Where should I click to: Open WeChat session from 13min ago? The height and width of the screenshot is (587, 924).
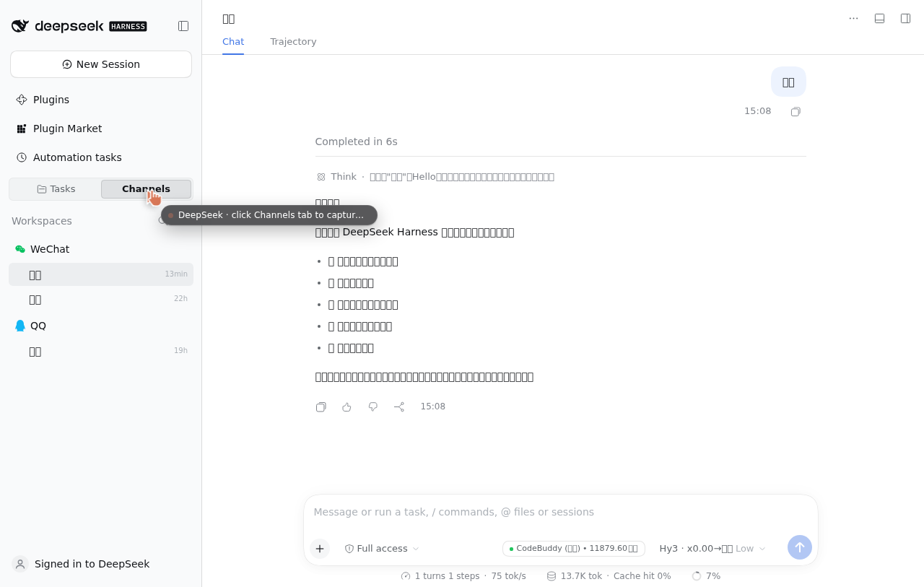coord(101,274)
